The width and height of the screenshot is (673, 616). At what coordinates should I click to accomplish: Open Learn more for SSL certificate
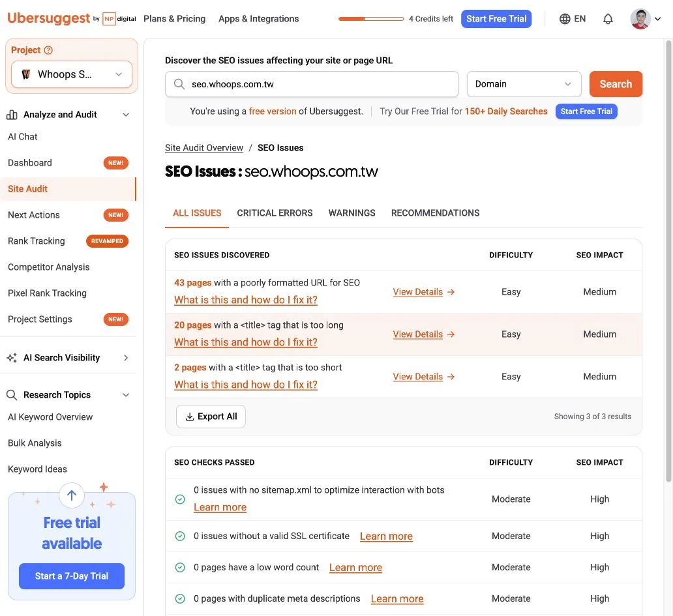tap(386, 536)
